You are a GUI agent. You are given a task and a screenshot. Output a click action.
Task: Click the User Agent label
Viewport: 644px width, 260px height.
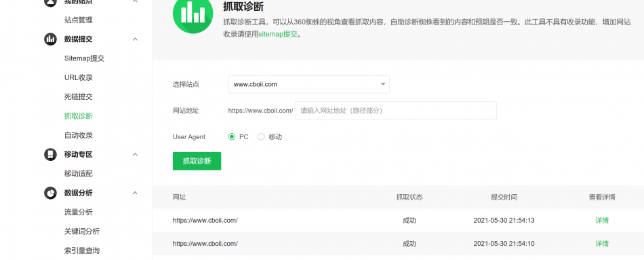(x=189, y=137)
